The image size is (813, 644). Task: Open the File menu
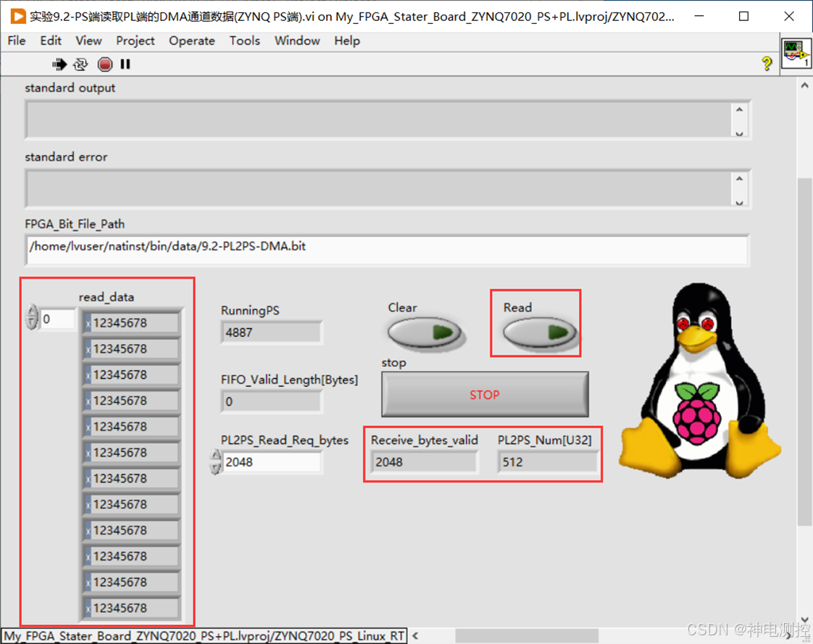pyautogui.click(x=17, y=41)
